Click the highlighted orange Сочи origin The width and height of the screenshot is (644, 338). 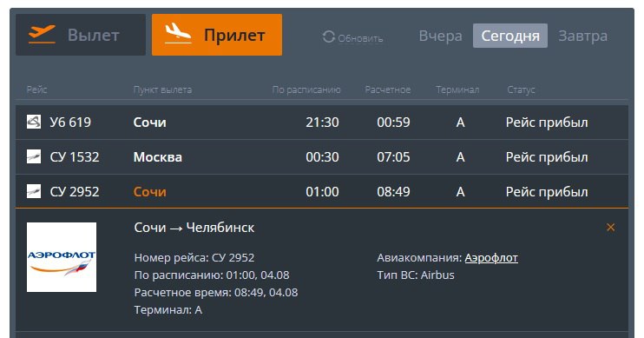tap(150, 192)
